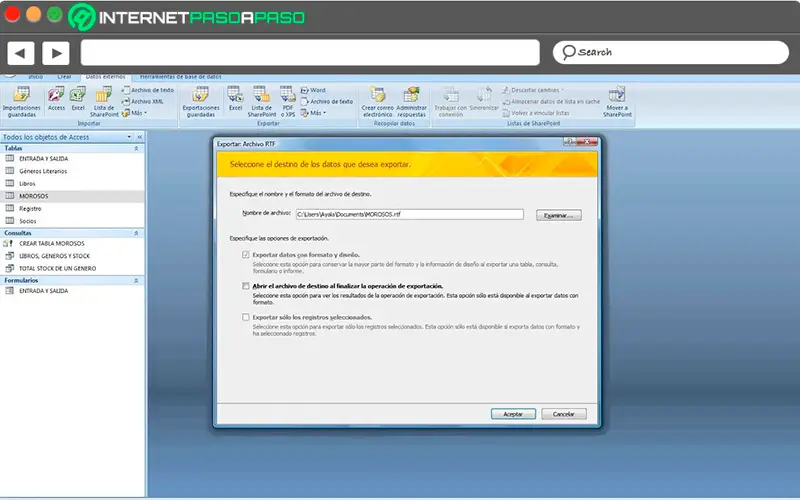Click the Nombre de archivo field

[x=410, y=214]
